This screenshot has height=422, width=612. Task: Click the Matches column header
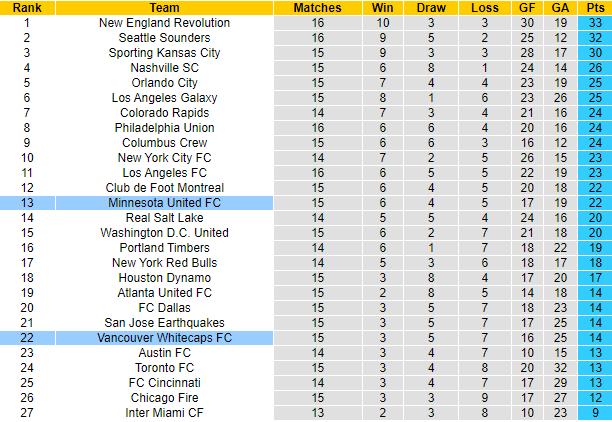[318, 8]
